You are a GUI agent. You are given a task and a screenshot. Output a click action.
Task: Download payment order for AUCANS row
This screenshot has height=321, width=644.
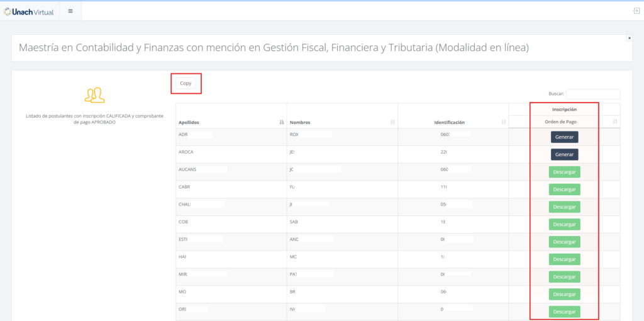(x=564, y=172)
